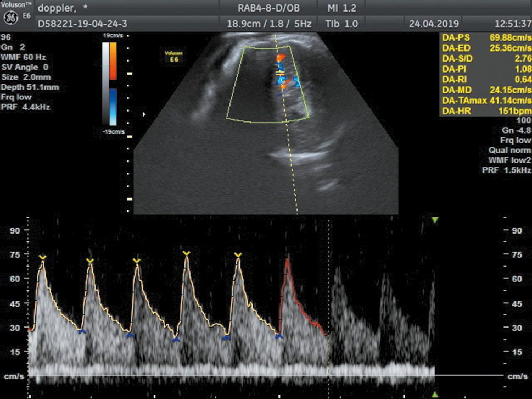Click the blue part of the color velocity scale
Image resolution: width=532 pixels, height=399 pixels.
tap(113, 107)
